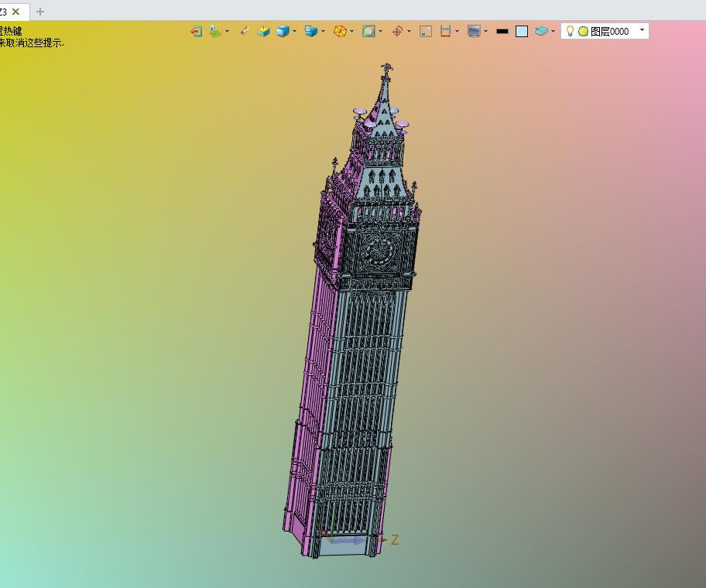Click the exit icon with red arrow
This screenshot has height=588, width=706.
coord(196,31)
